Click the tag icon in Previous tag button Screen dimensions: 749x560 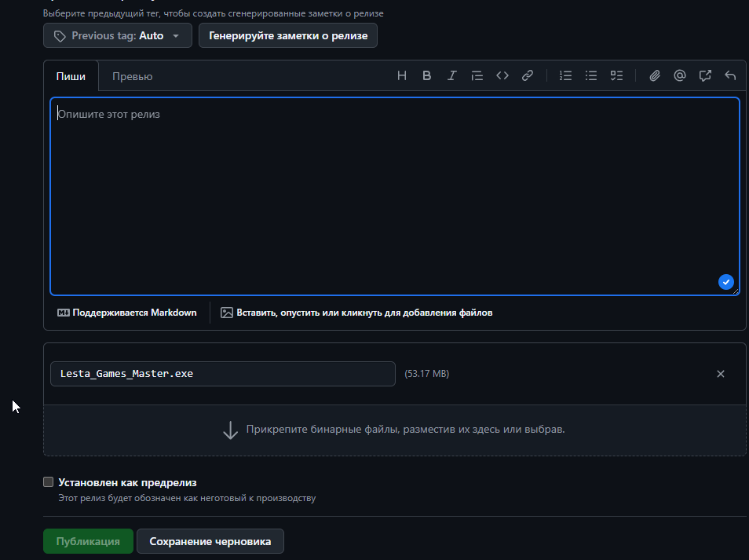coord(60,36)
